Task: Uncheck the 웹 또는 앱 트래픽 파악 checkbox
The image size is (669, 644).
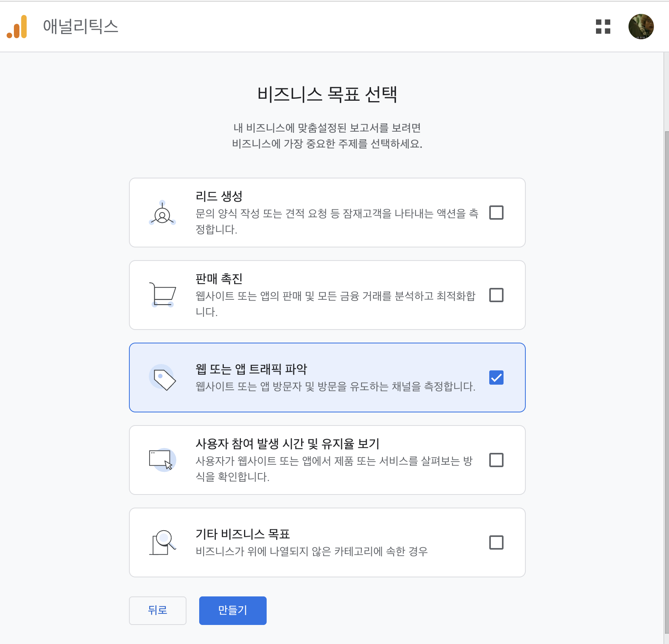Action: point(496,378)
